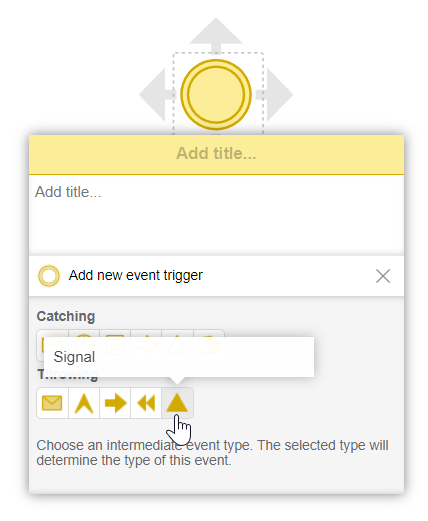Choose the throwing Escalation event icon

tap(84, 403)
